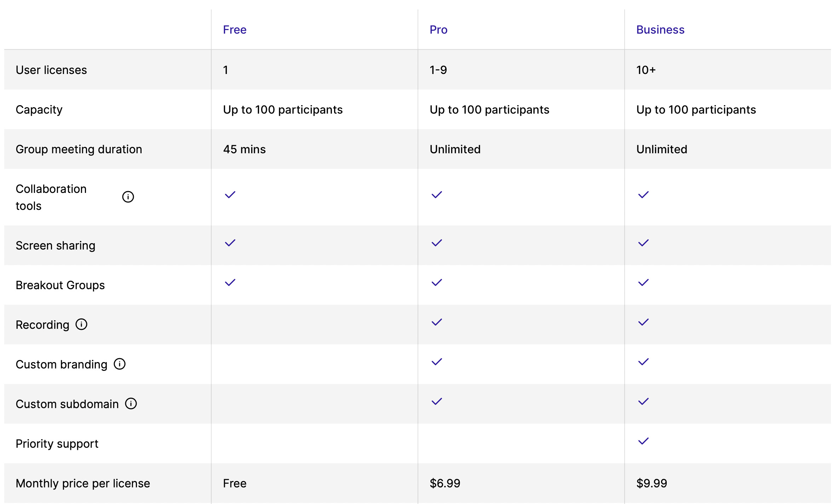This screenshot has width=838, height=504.
Task: Click the $9.99 Business monthly price
Action: tap(652, 483)
